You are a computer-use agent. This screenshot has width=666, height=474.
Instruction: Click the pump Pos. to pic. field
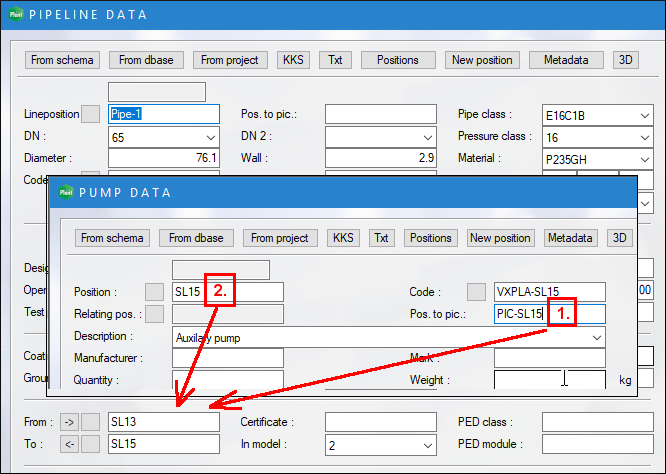click(x=549, y=314)
